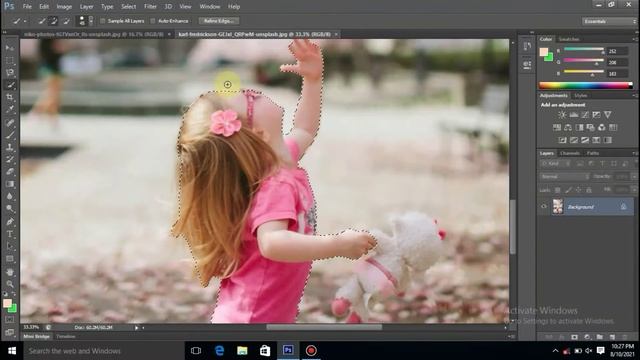Open the tool preset picker arrow
640x360 pixels.
(25, 21)
